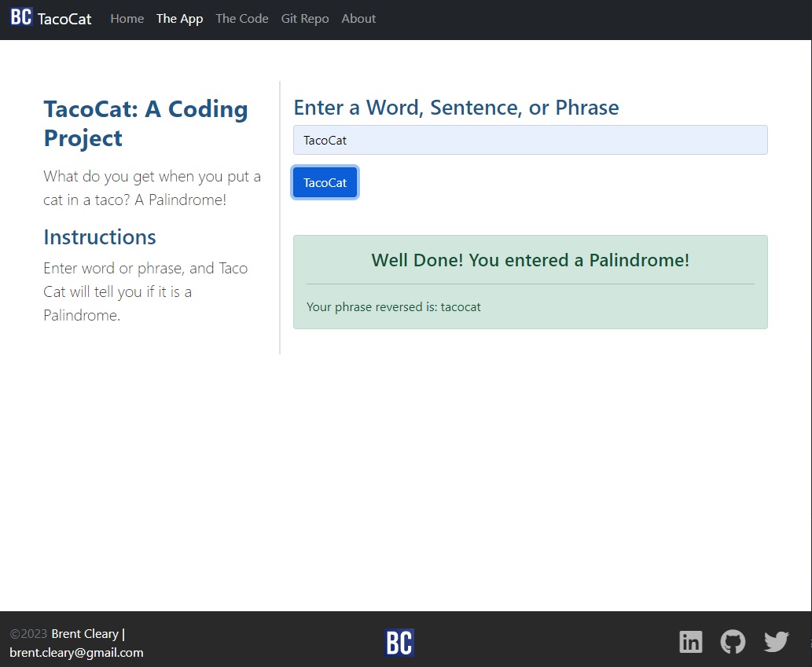Open the LinkedIn profile icon
Screen dimensions: 812x667
690,642
